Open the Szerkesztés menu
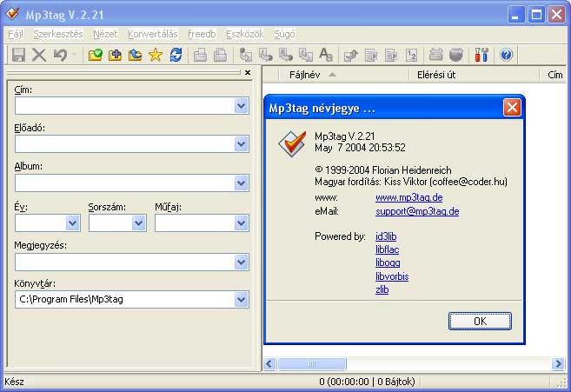 (58, 34)
